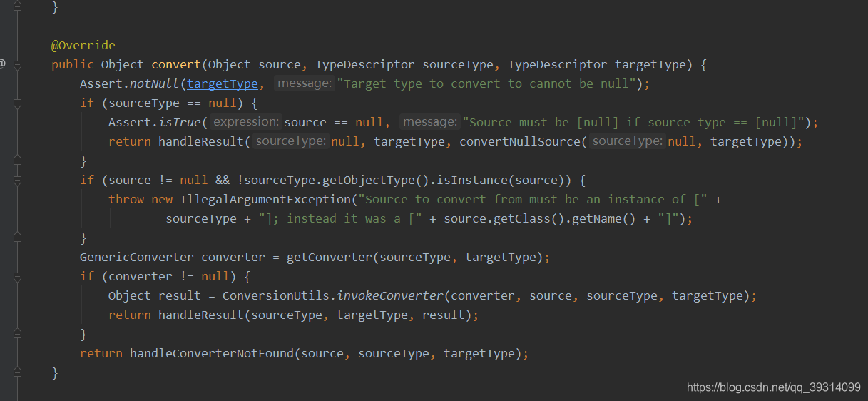Click the closing fold marker of convert method
This screenshot has height=401, width=868.
(x=17, y=373)
